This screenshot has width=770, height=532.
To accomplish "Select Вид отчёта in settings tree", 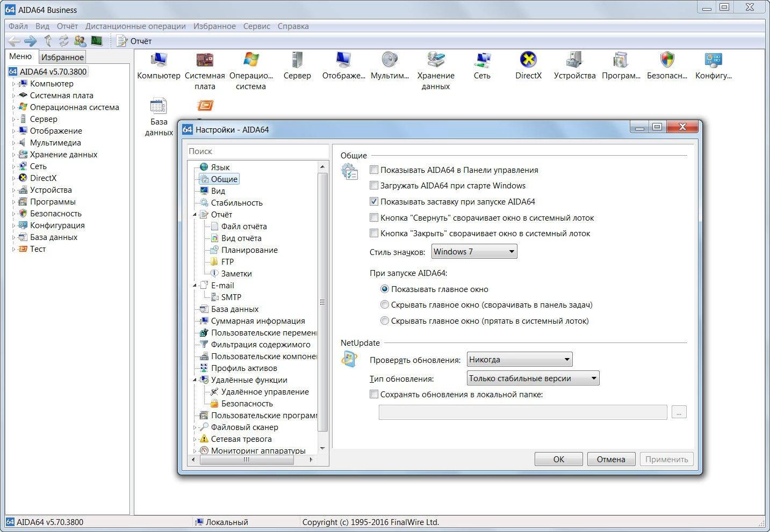I will tap(241, 238).
